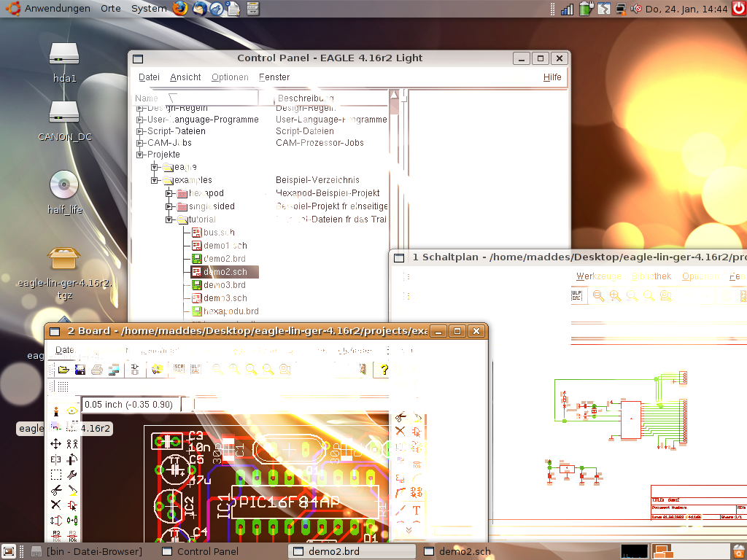This screenshot has height=560, width=747.
Task: Sort tree by Name column header
Action: click(196, 98)
